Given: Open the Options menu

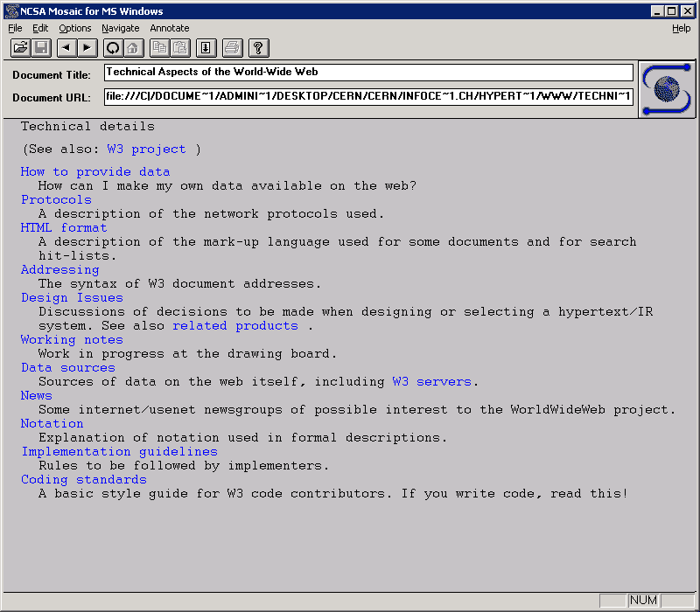Looking at the screenshot, I should tap(75, 28).
